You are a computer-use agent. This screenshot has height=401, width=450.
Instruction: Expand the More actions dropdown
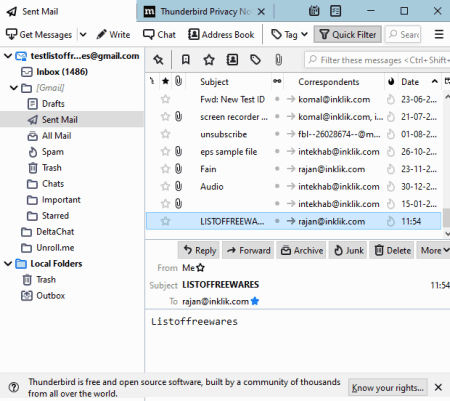tap(434, 250)
